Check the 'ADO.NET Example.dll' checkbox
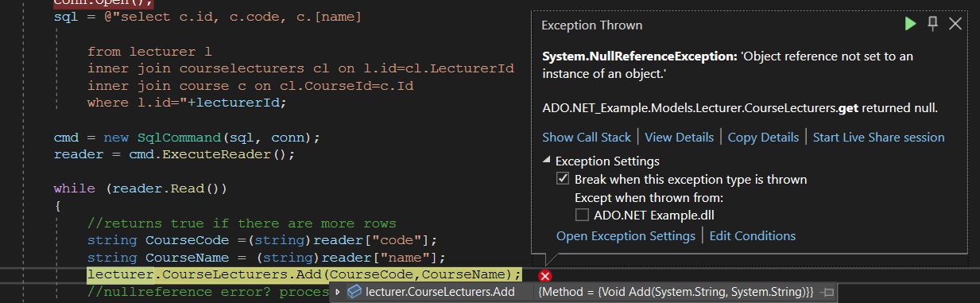This screenshot has height=303, width=980. [582, 215]
